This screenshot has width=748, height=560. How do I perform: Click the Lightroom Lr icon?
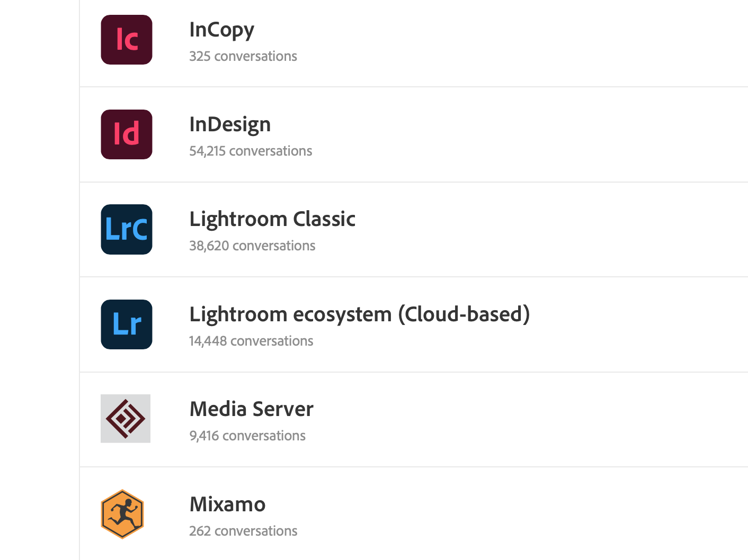(126, 324)
